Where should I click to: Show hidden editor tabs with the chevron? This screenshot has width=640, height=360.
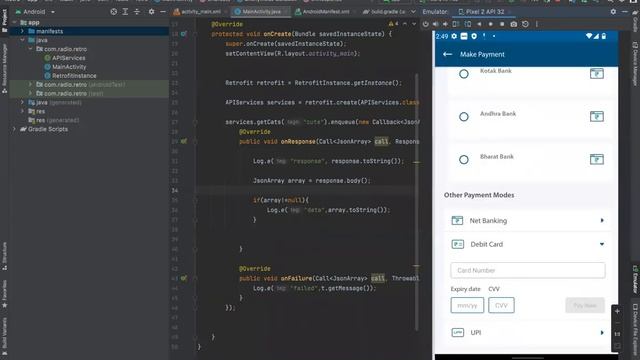(x=413, y=12)
